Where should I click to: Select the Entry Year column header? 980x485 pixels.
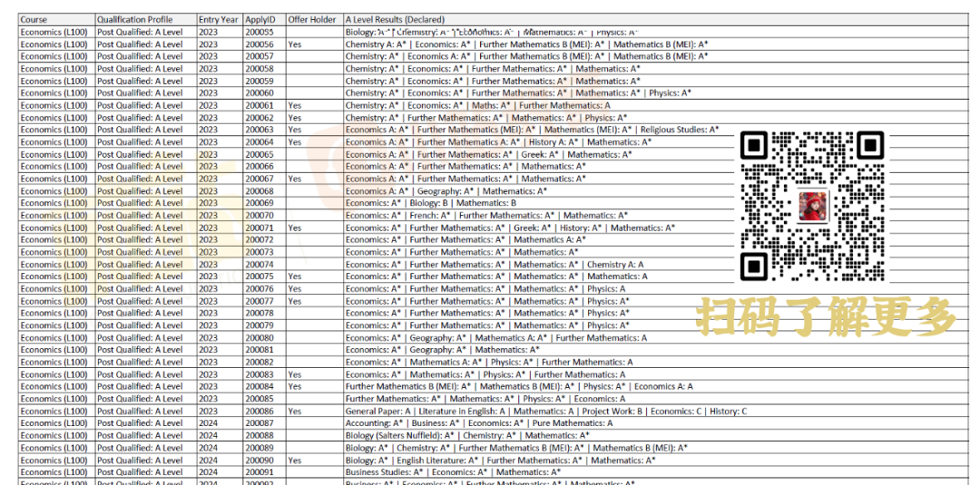point(220,20)
